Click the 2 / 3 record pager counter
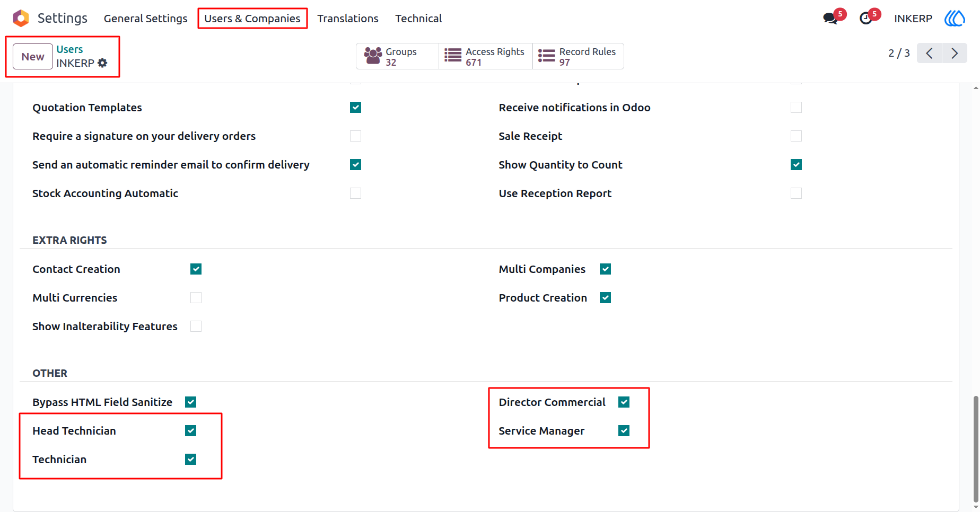 [x=899, y=53]
